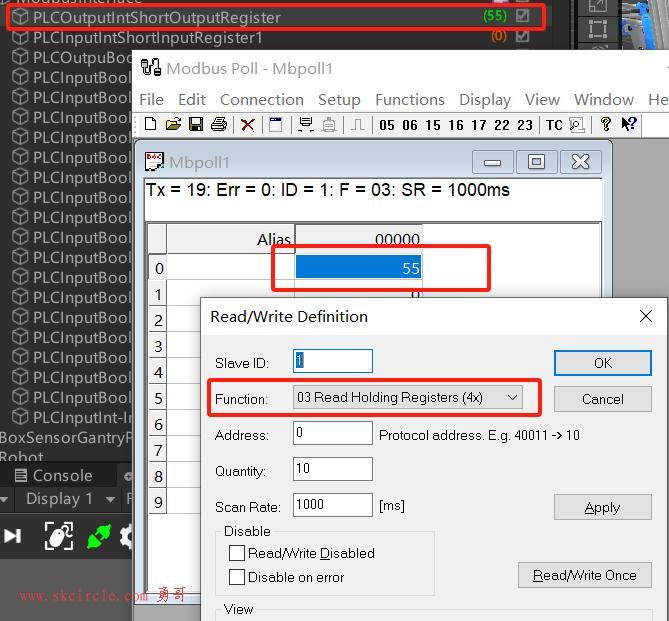
Task: Click the Print icon in the toolbar
Action: 219,125
